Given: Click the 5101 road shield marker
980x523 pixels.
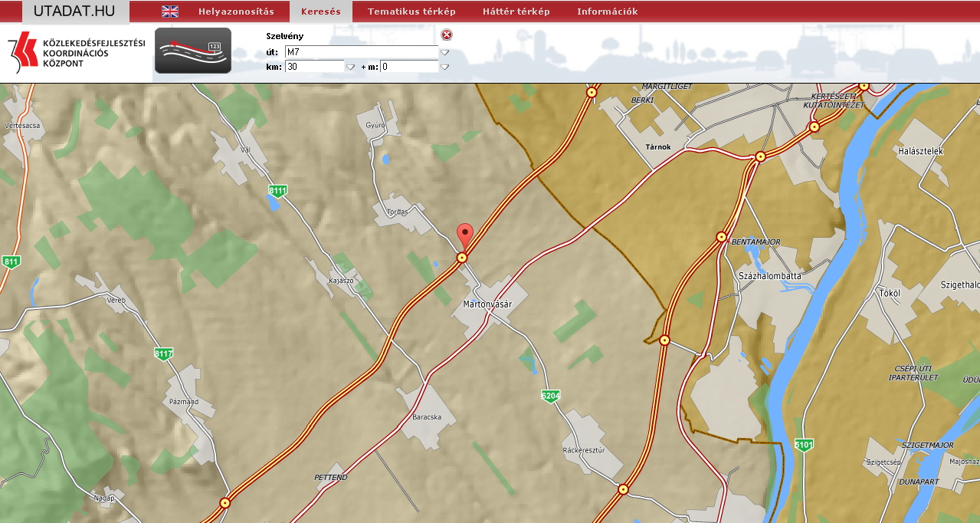Looking at the screenshot, I should click(x=804, y=445).
